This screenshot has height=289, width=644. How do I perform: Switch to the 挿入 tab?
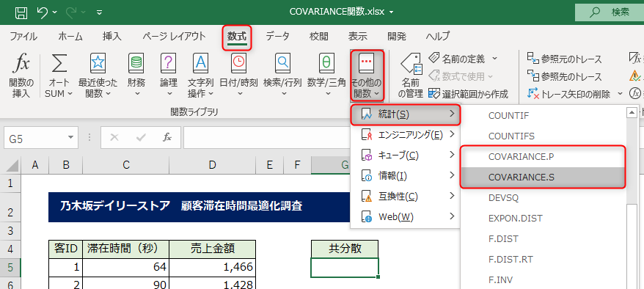click(x=112, y=36)
